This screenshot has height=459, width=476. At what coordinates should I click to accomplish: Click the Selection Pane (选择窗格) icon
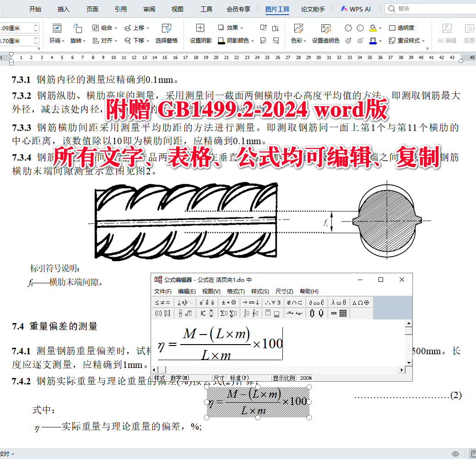[166, 28]
